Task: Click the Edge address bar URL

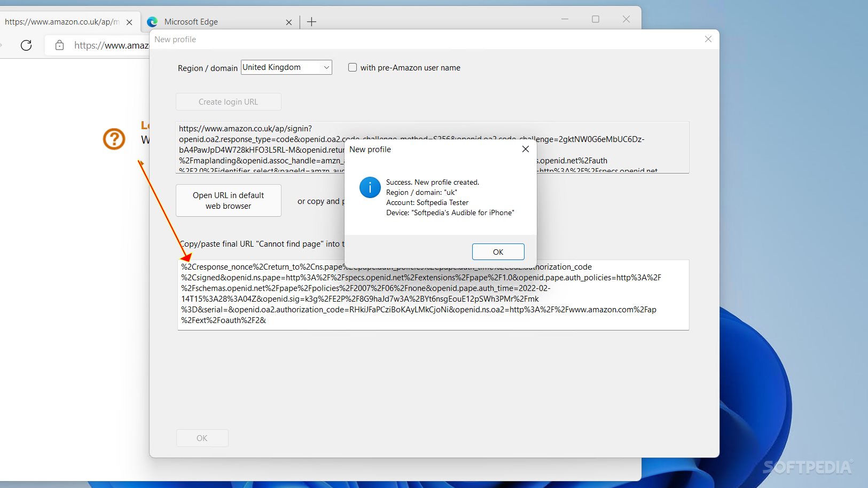Action: pyautogui.click(x=111, y=45)
